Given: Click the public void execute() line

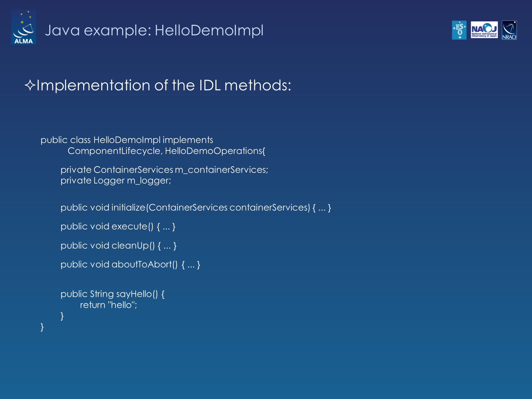Looking at the screenshot, I should pos(118,226).
